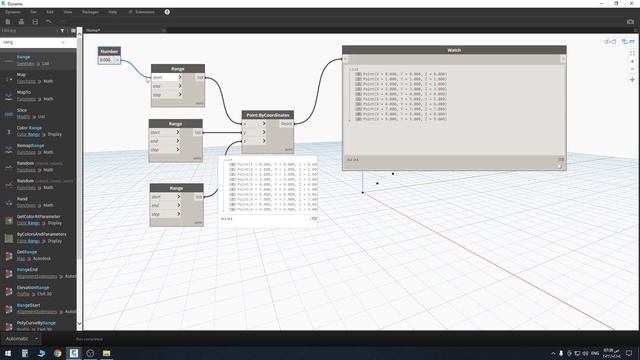Click the info notification circle icon
Viewport: 640px width, 360px height.
click(x=167, y=12)
